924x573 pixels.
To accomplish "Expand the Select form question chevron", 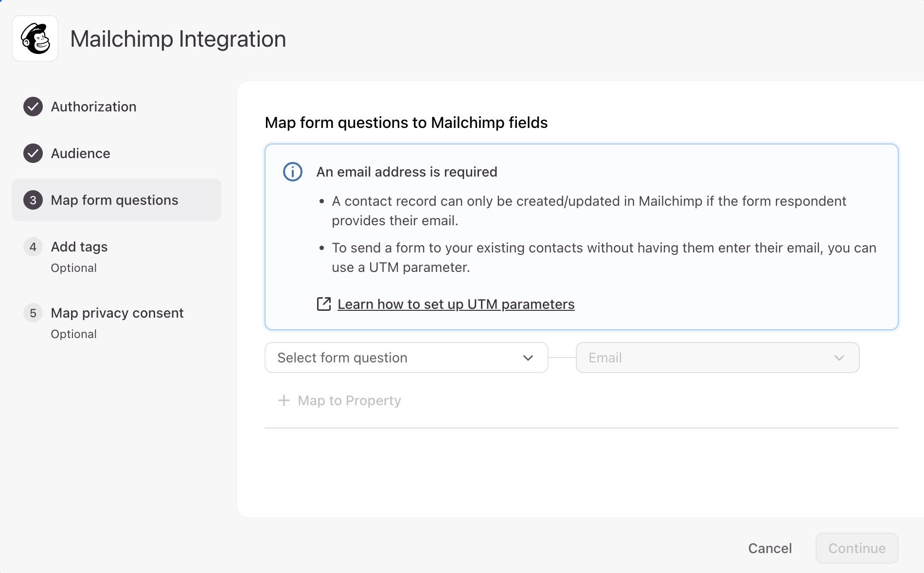I will (x=528, y=358).
